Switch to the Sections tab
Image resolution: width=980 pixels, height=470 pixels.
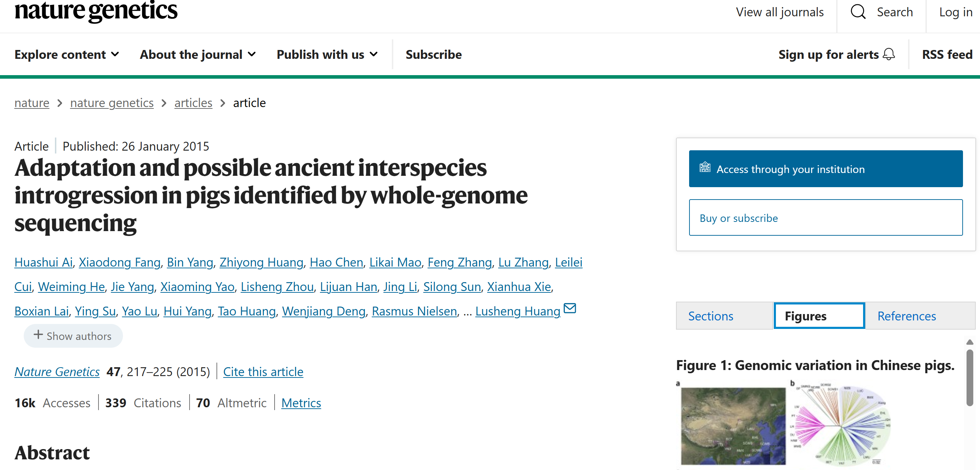click(x=710, y=316)
